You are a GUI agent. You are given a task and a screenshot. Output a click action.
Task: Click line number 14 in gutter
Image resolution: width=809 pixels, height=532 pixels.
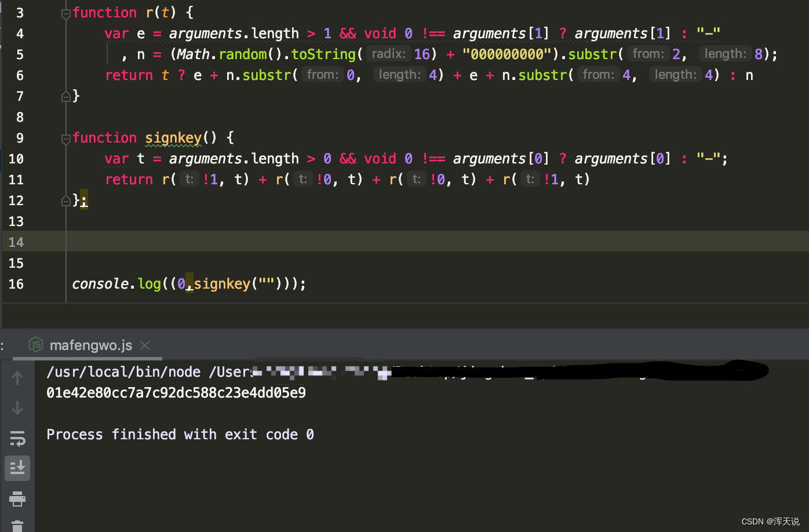(x=16, y=242)
